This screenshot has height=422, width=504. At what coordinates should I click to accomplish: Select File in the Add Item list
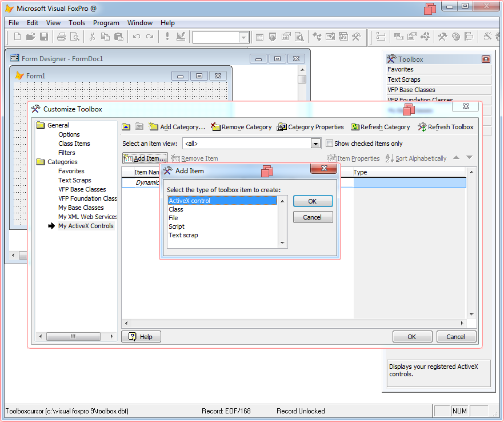[x=222, y=218]
